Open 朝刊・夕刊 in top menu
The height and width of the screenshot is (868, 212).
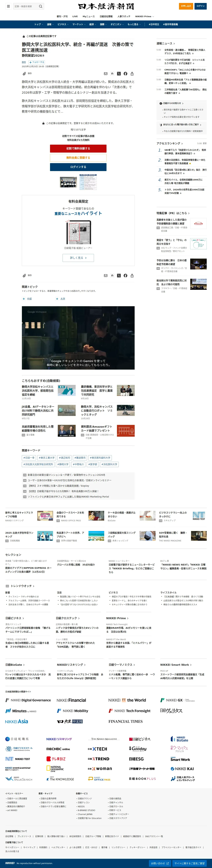click(62, 16)
